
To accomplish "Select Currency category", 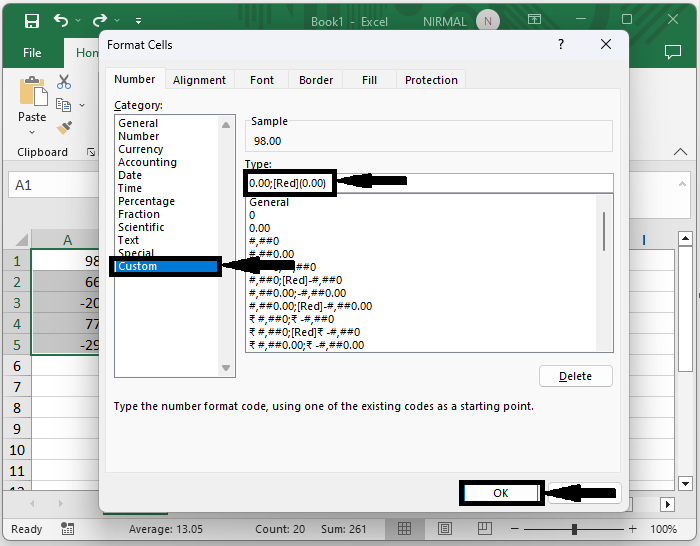I will (141, 149).
